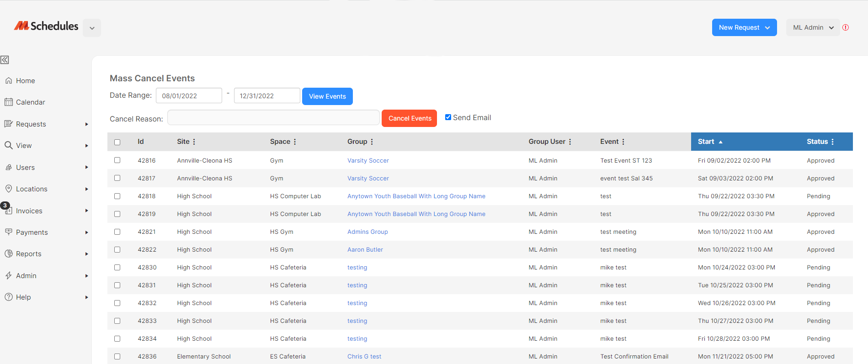Expand the View submenu arrow
Viewport: 868px width, 364px height.
click(86, 146)
